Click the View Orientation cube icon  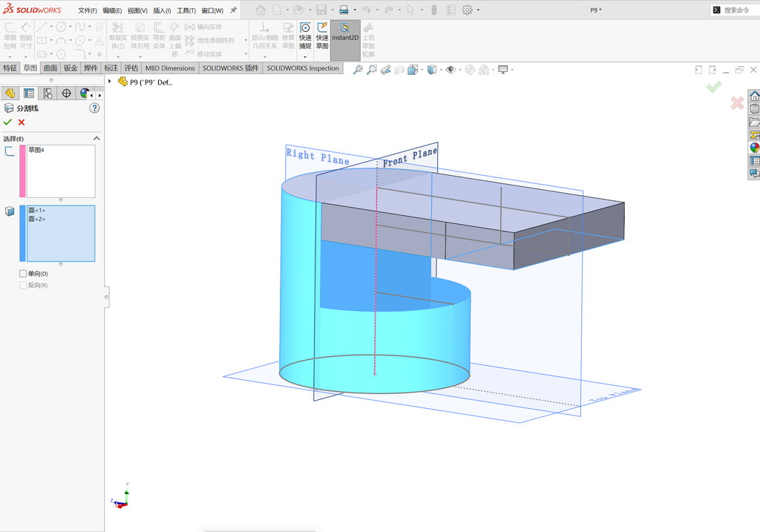413,70
